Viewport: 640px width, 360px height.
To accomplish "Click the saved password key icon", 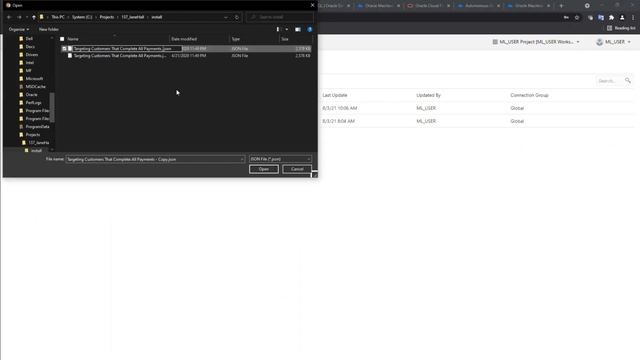I will pyautogui.click(x=566, y=18).
